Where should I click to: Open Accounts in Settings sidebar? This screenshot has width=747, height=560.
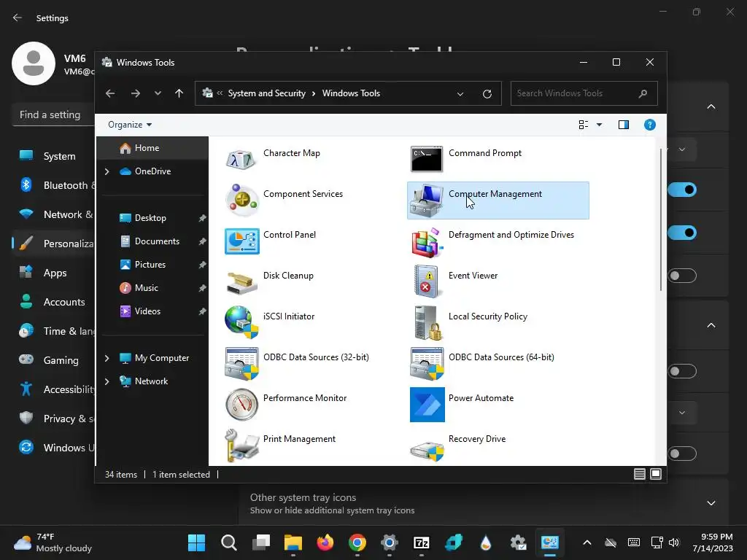pos(53,302)
